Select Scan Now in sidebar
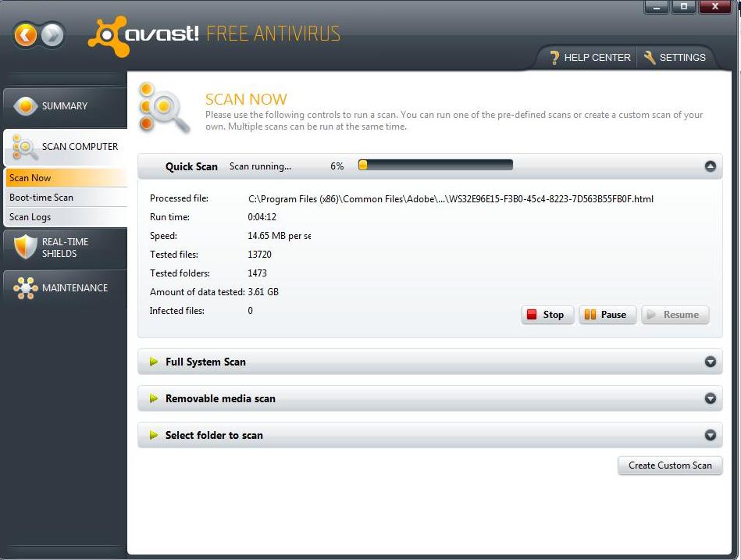This screenshot has width=741, height=560. (66, 178)
